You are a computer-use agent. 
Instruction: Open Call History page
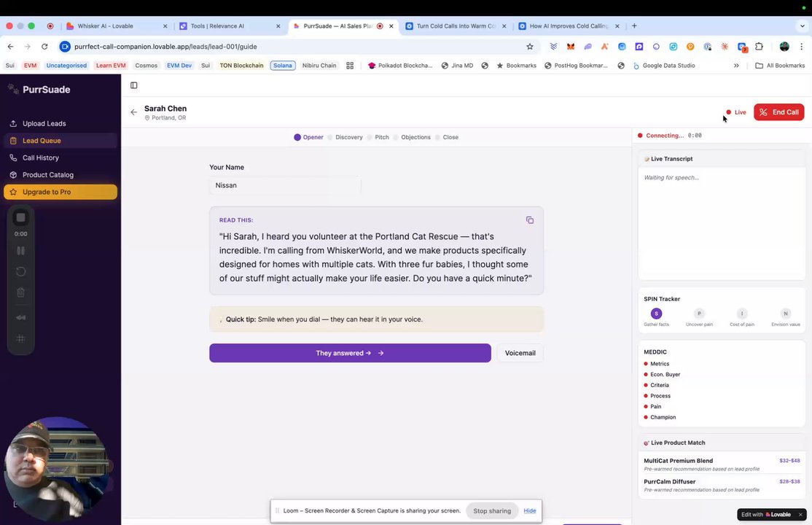60,157
